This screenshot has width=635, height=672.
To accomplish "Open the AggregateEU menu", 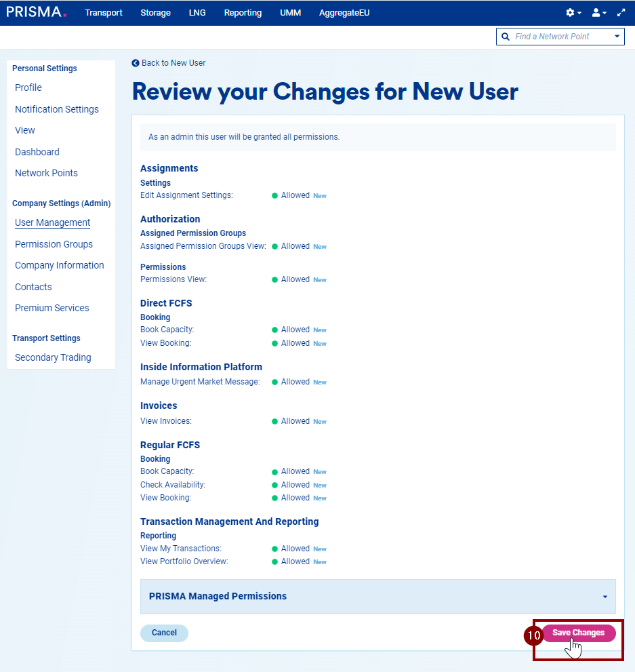I will [x=344, y=13].
